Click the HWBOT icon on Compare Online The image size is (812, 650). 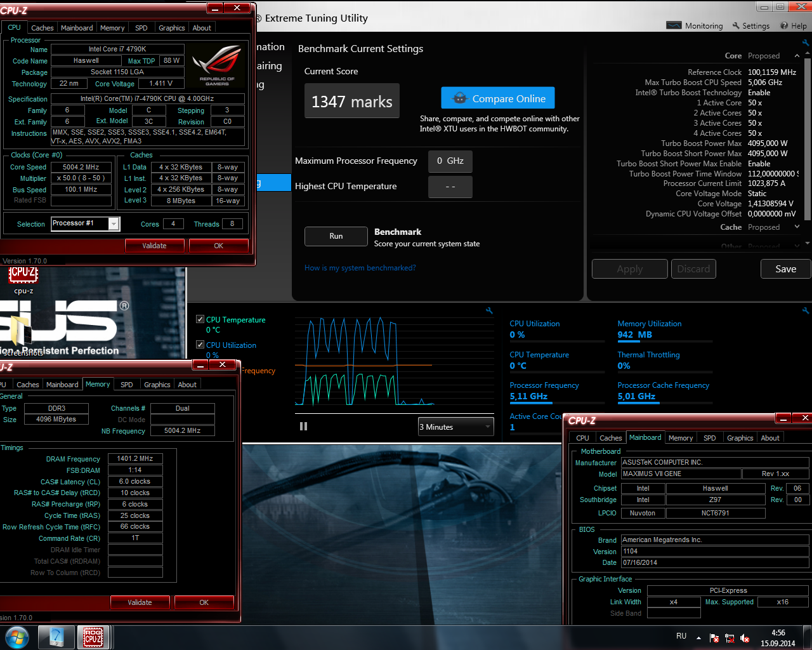(459, 98)
